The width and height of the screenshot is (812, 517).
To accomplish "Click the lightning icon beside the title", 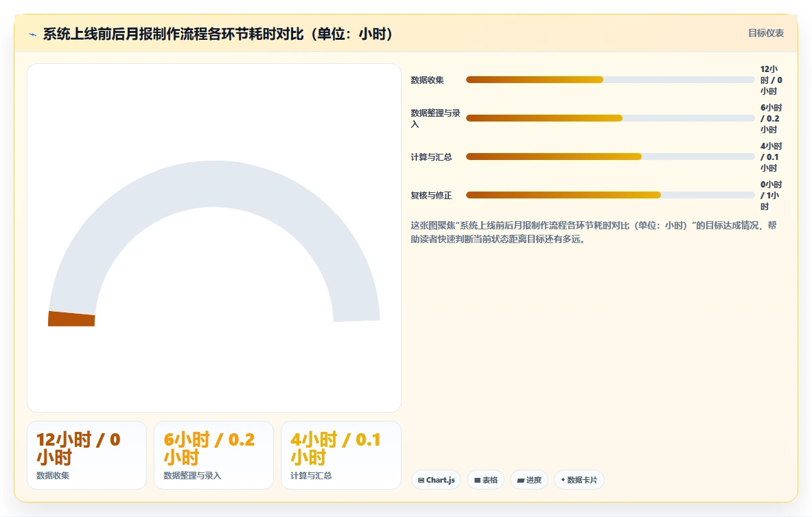I will 33,35.
